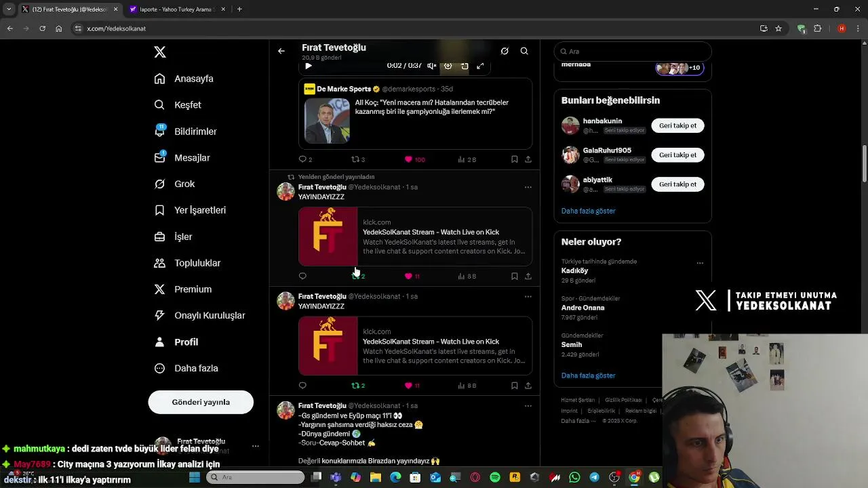The image size is (868, 488).
Task: Share the second YAYINDAYIZZZ post
Action: pos(528,386)
